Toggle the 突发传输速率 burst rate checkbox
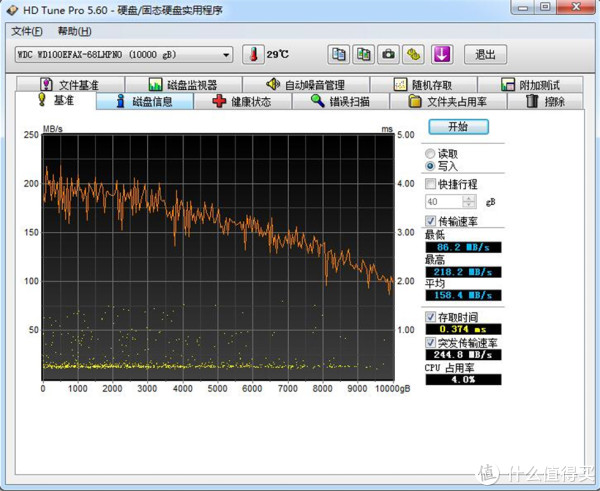The height and width of the screenshot is (491, 600). click(x=430, y=342)
